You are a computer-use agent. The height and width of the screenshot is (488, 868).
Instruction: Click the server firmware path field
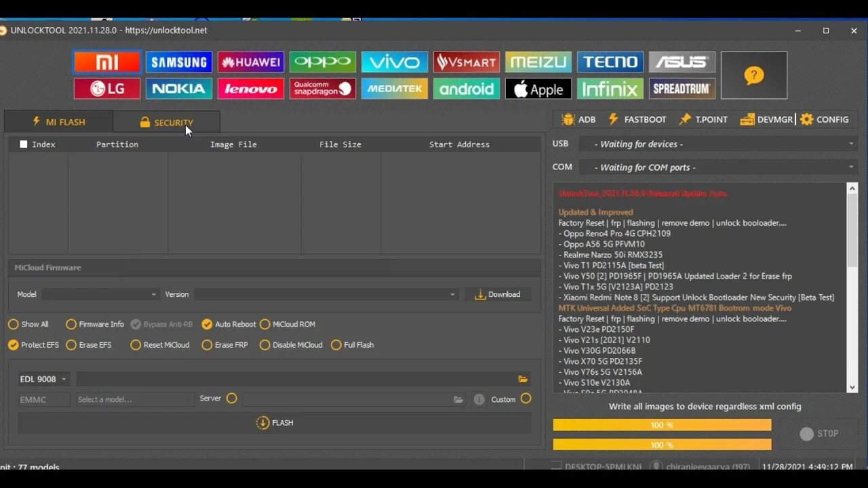tap(347, 400)
